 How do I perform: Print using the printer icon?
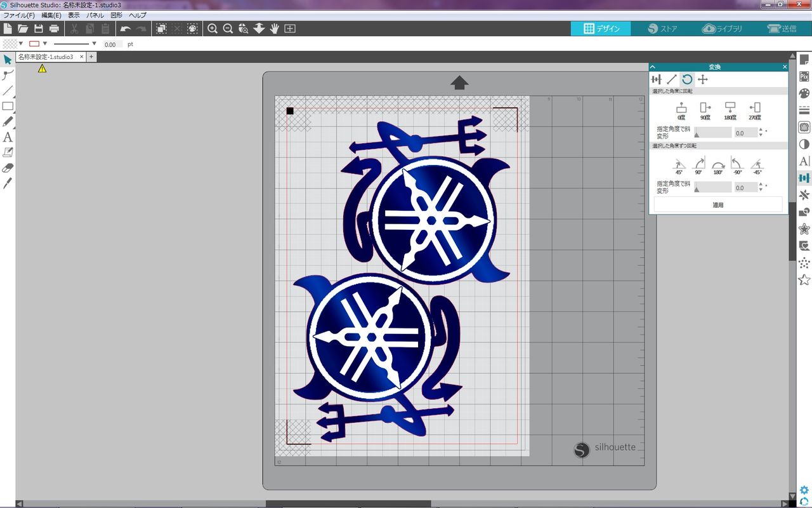[x=54, y=29]
